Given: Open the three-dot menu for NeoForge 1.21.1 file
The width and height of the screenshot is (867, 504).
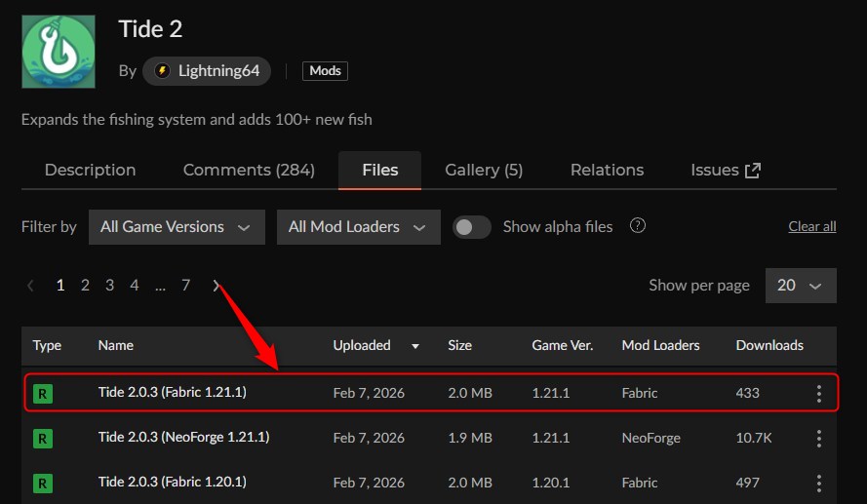Looking at the screenshot, I should click(x=818, y=439).
